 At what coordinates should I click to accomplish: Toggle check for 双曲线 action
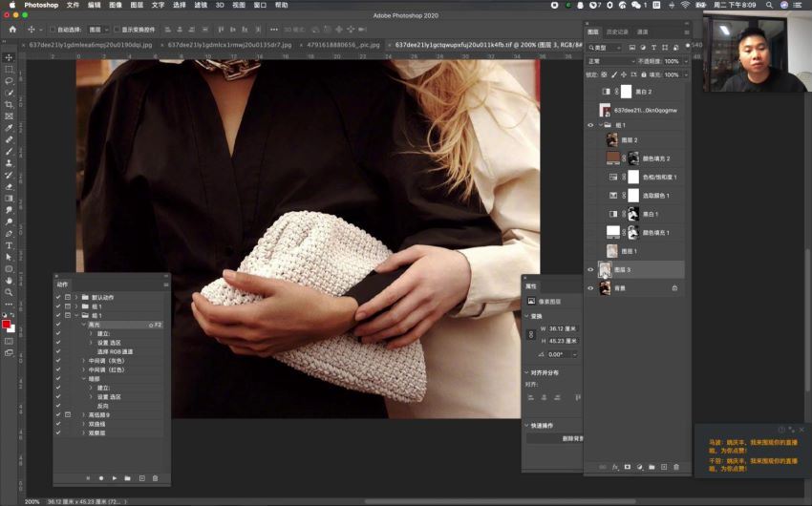point(58,424)
